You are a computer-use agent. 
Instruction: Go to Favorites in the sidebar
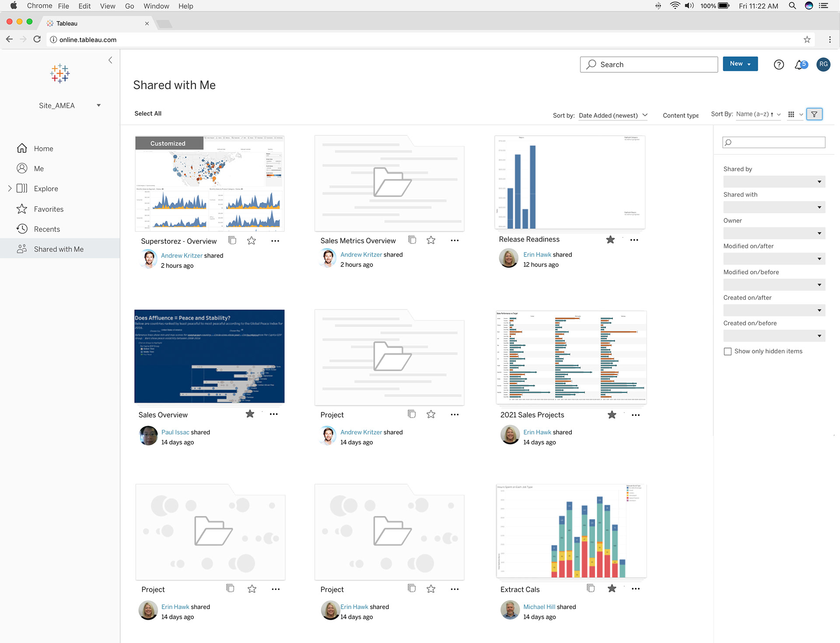[x=49, y=209]
